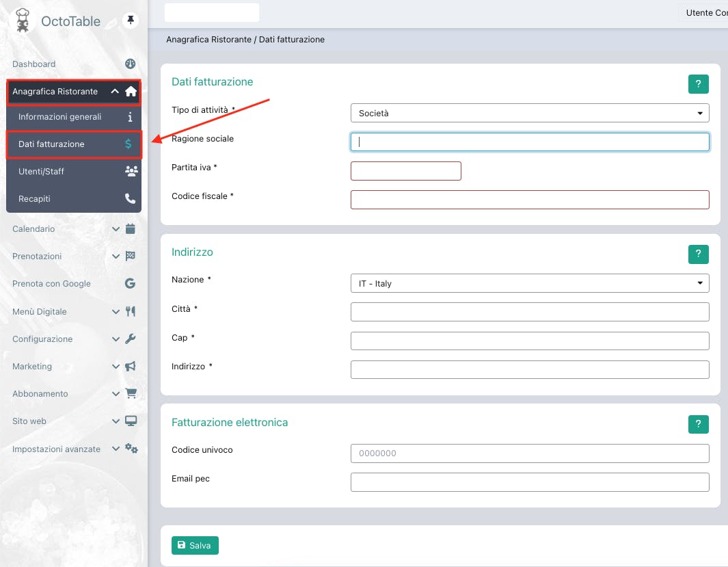This screenshot has width=728, height=567.
Task: Focus the Indirizzo address input field
Action: [530, 369]
